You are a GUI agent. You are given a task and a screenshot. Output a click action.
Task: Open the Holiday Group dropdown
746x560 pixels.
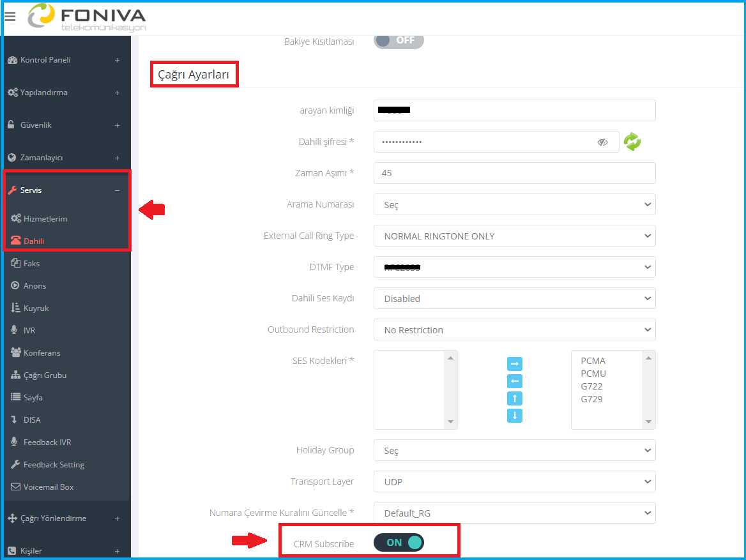tap(514, 450)
